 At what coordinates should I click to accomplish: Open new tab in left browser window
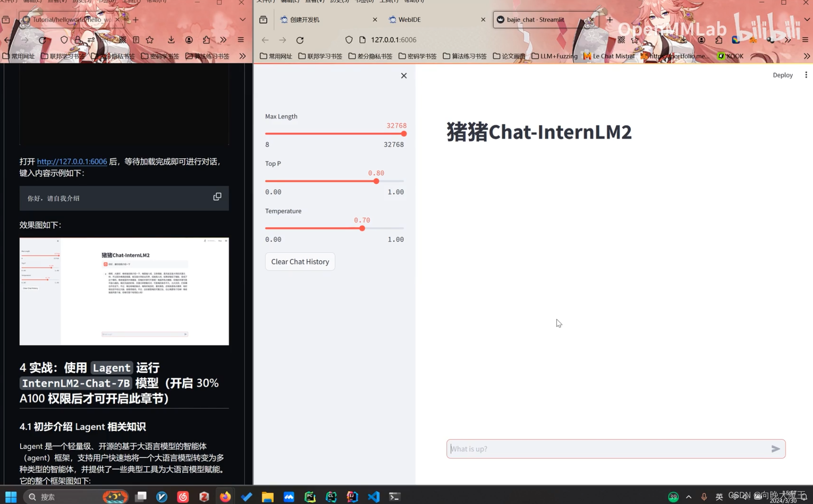[136, 20]
